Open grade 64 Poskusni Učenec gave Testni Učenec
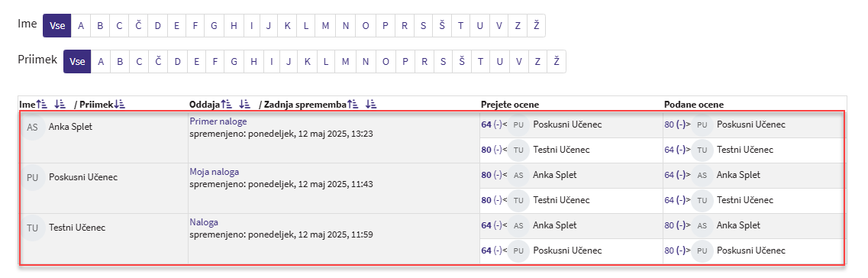The image size is (868, 278). click(675, 200)
